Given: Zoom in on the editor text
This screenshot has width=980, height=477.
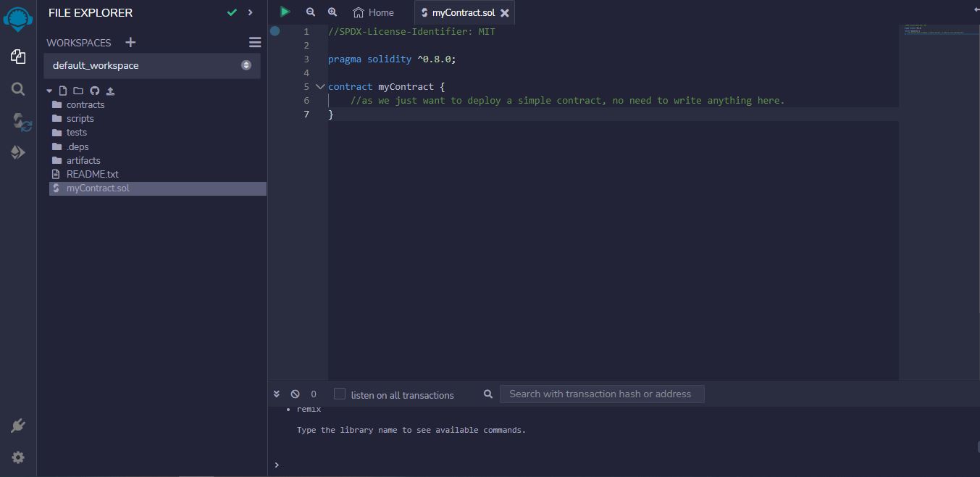Looking at the screenshot, I should click(x=332, y=12).
